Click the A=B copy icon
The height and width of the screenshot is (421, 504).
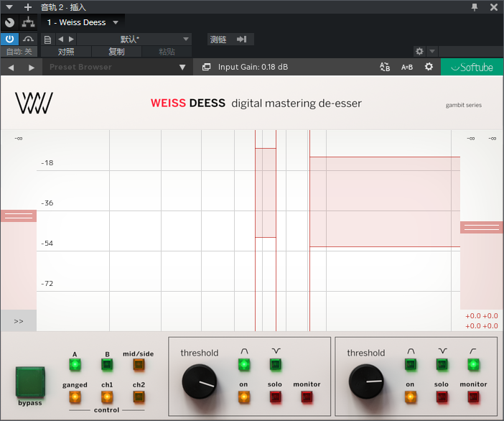coord(407,67)
